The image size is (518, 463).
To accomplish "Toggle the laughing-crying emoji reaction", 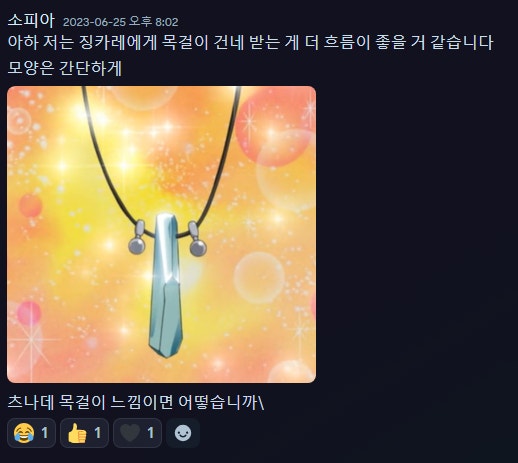I will coord(31,433).
